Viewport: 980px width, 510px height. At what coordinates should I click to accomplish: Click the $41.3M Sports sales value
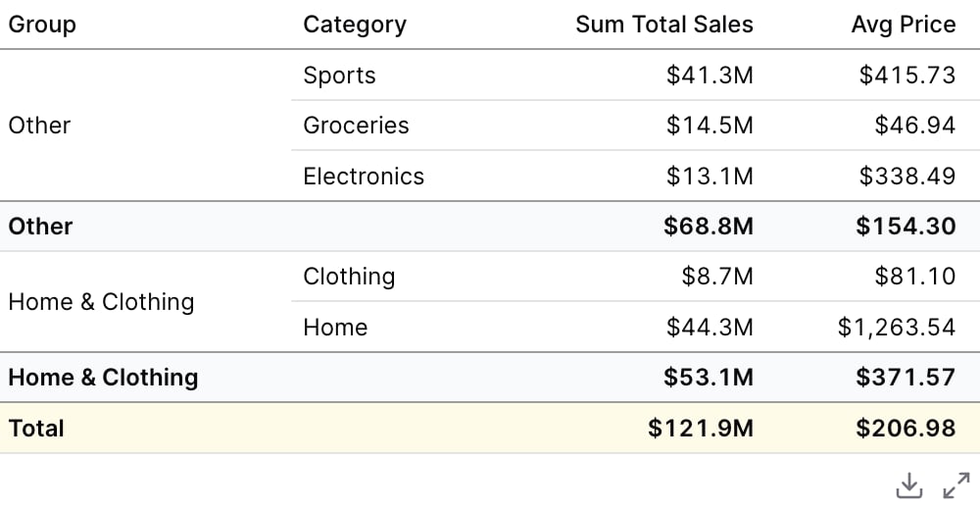(710, 76)
